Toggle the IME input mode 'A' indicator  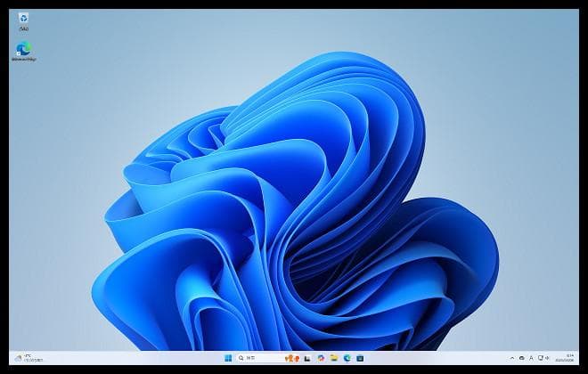point(532,357)
